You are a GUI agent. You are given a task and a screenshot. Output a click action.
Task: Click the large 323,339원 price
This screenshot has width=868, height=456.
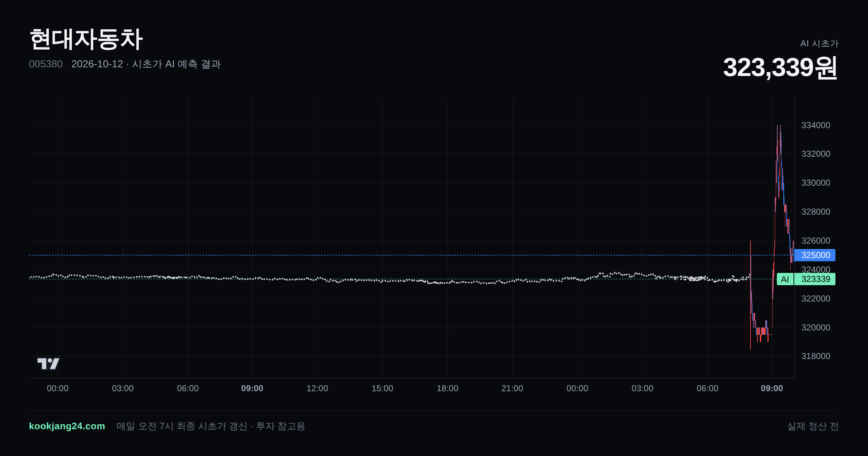780,67
